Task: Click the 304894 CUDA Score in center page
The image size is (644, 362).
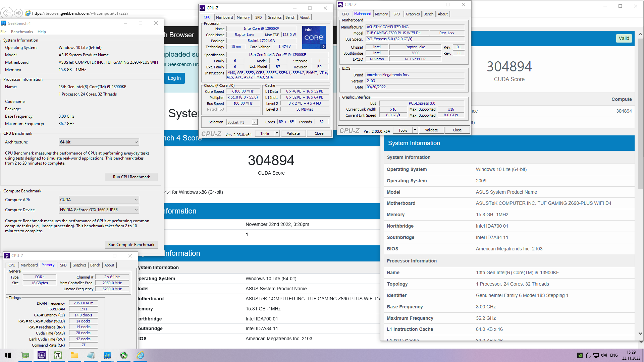Action: coord(271,161)
